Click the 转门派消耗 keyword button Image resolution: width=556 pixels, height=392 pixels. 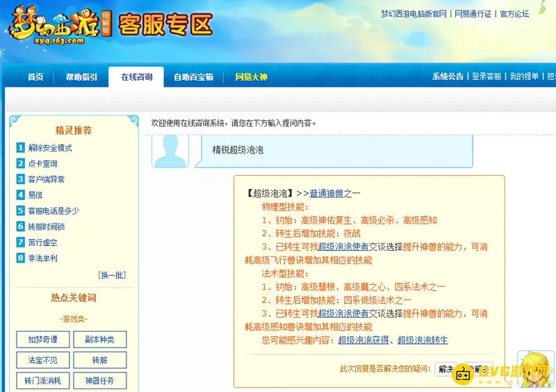point(42,381)
